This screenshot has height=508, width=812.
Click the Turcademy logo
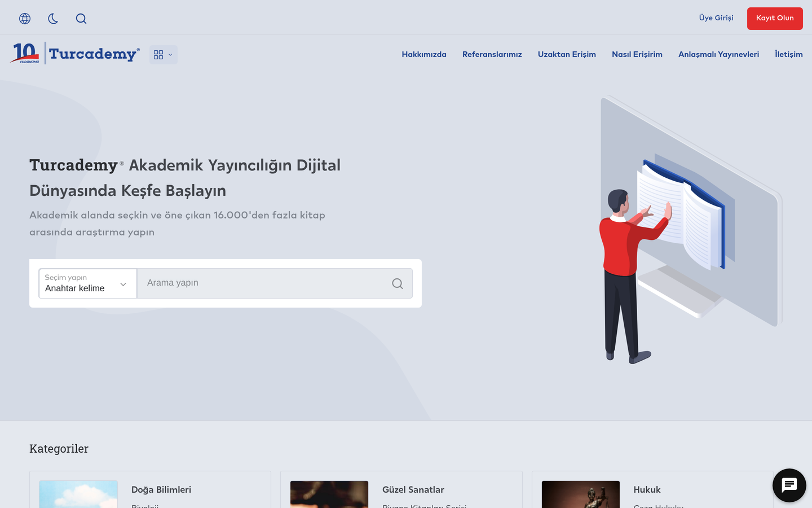pyautogui.click(x=75, y=54)
